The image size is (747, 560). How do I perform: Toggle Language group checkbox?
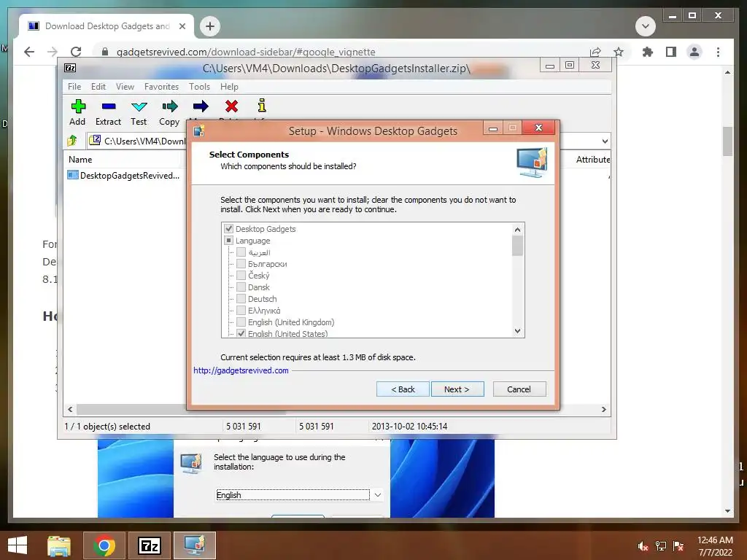point(228,241)
